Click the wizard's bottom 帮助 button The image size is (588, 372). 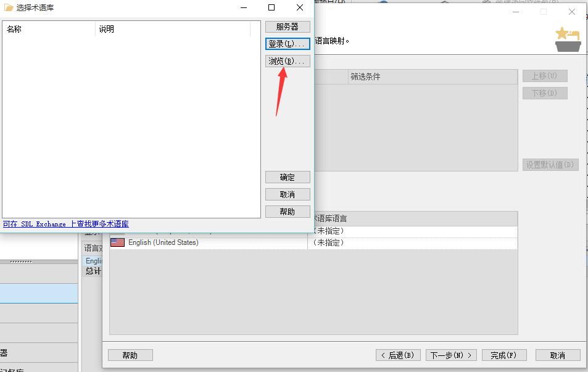(x=130, y=355)
